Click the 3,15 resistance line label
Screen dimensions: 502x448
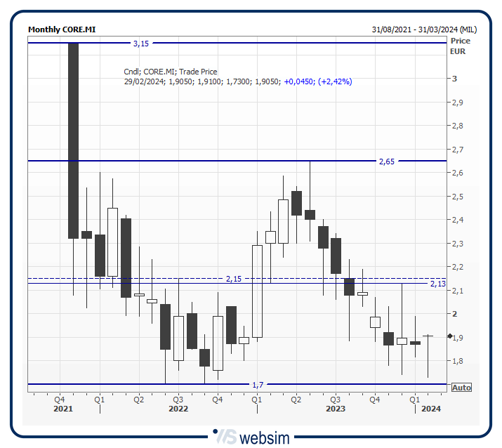point(140,44)
